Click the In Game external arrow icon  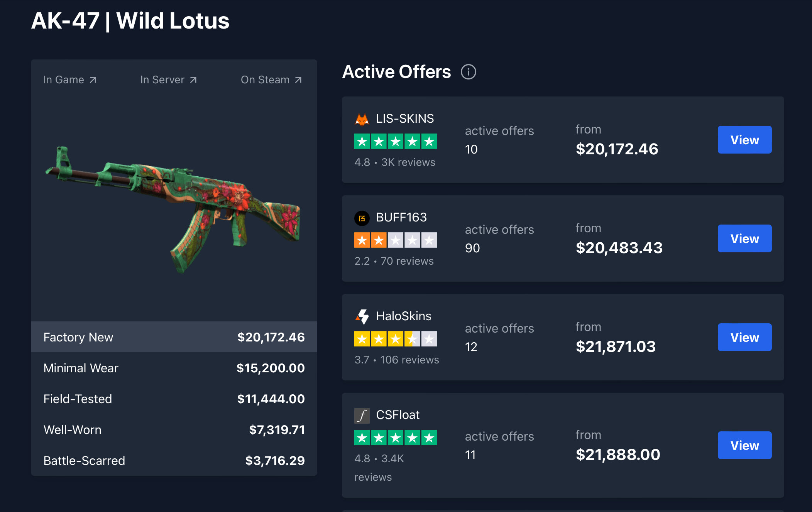[93, 80]
